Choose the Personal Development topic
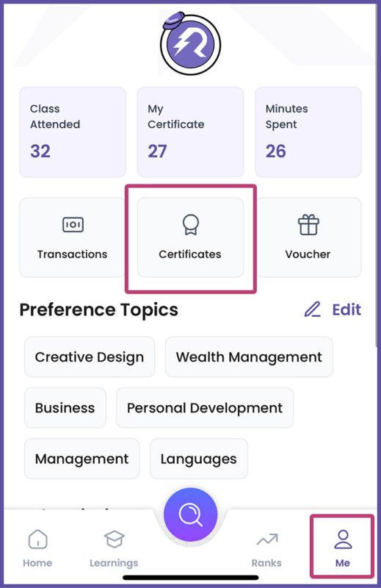Viewport: 381px width, 588px height. pyautogui.click(x=205, y=408)
